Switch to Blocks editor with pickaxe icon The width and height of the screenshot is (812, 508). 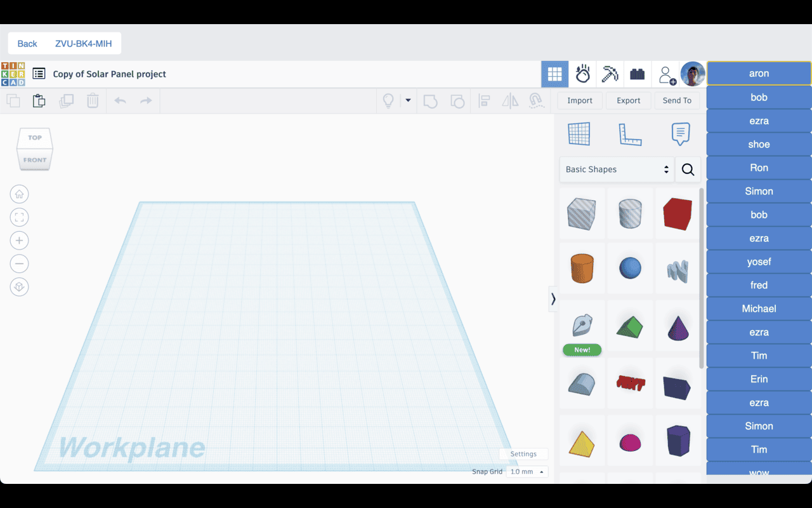coord(610,74)
